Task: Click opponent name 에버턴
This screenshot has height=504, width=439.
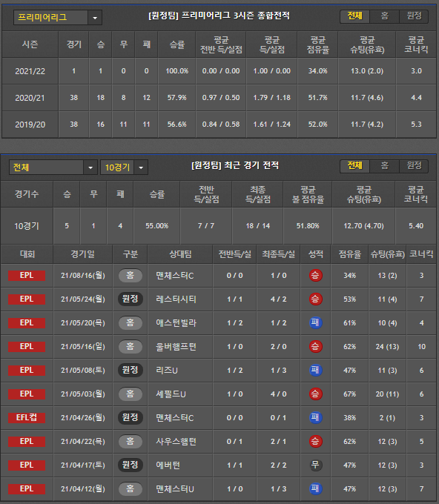Action: click(x=168, y=465)
